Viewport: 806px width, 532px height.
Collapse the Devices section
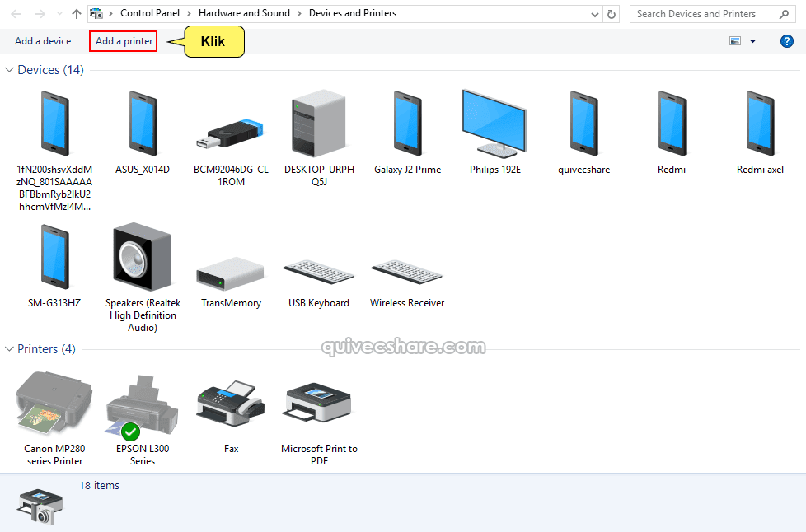8,70
